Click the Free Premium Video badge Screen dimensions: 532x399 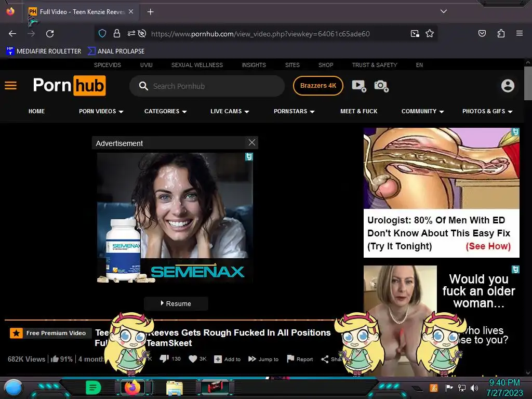click(x=50, y=333)
